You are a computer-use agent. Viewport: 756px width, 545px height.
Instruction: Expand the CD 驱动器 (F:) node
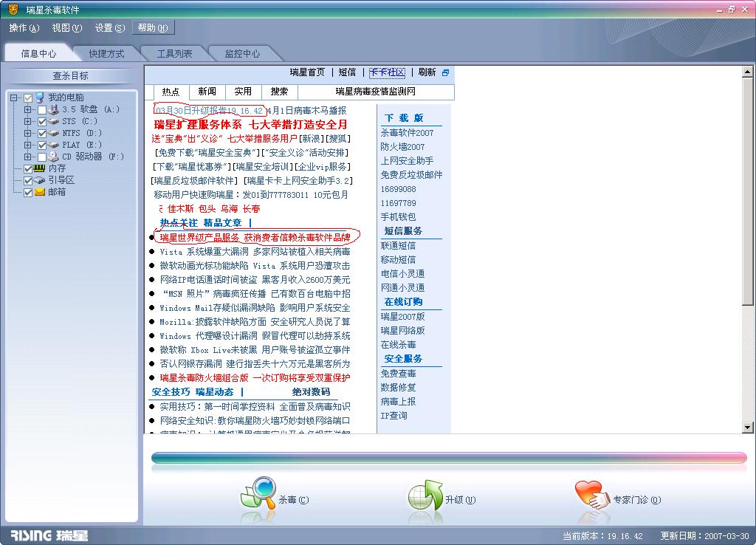coord(28,157)
